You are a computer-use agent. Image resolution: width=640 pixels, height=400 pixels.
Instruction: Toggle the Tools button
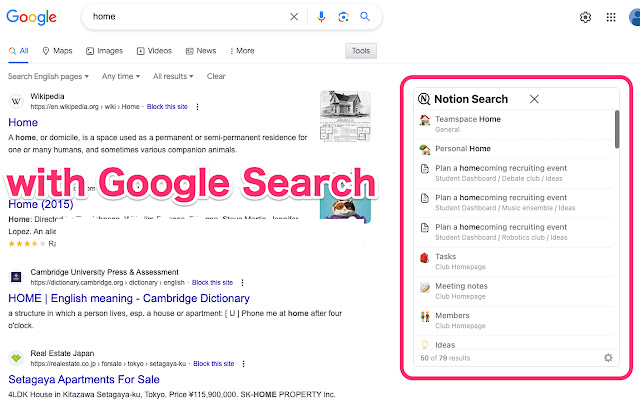tap(361, 51)
